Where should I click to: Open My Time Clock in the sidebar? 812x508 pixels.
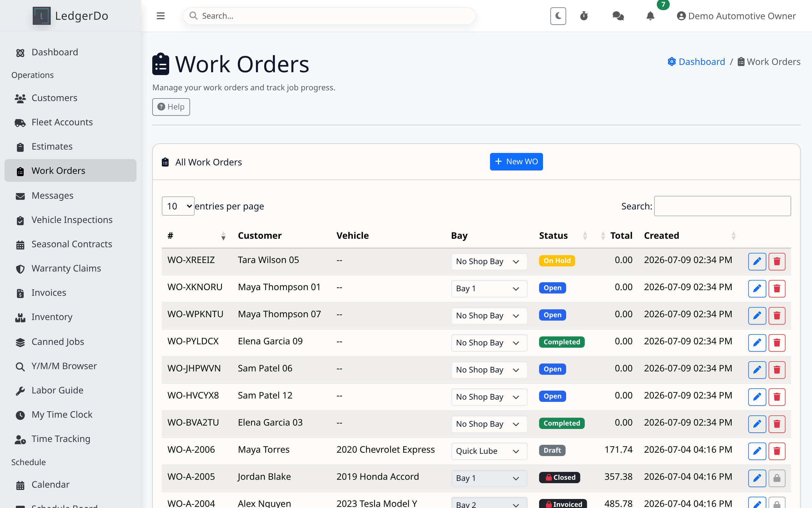[70, 415]
